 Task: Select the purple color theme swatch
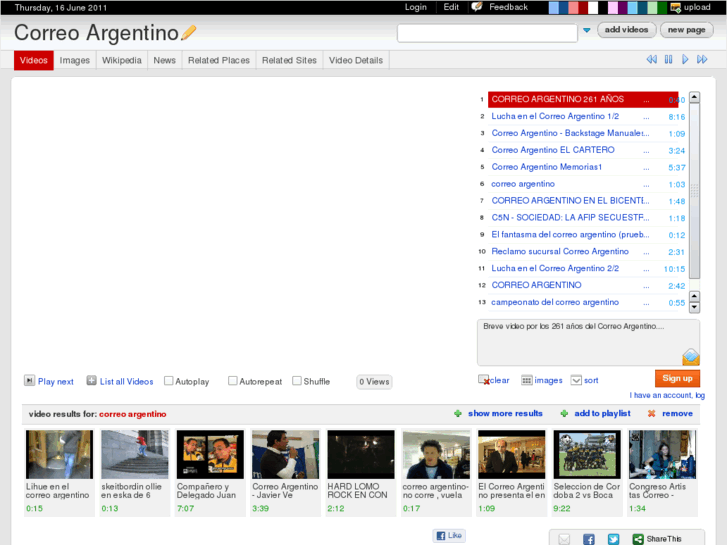click(x=622, y=7)
